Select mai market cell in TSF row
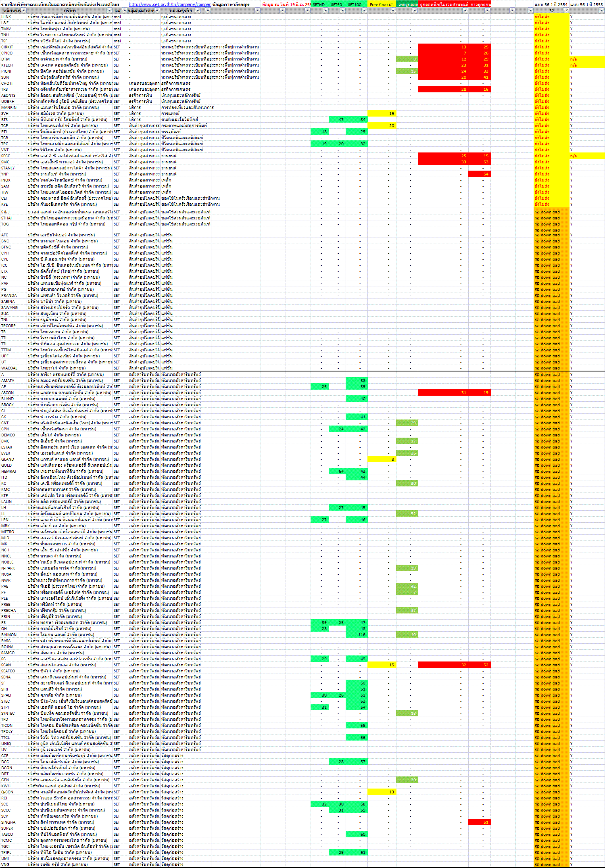The width and height of the screenshot is (605, 868). tap(121, 41)
